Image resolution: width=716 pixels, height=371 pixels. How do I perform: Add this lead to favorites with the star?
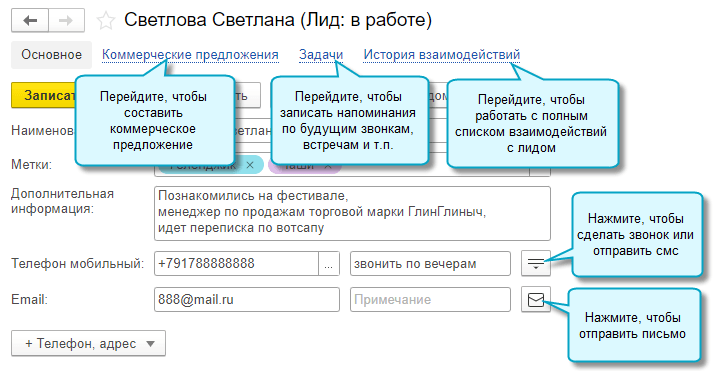point(106,21)
